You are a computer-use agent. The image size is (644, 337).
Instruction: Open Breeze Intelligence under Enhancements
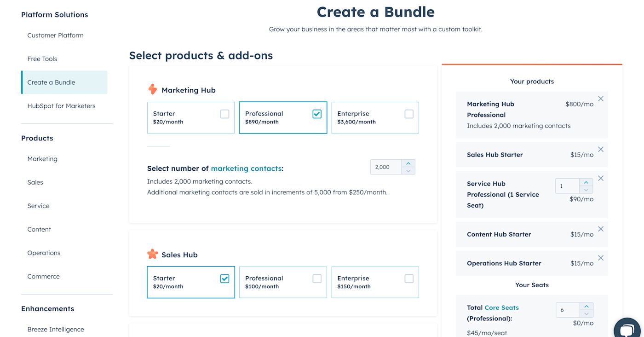[x=56, y=329]
